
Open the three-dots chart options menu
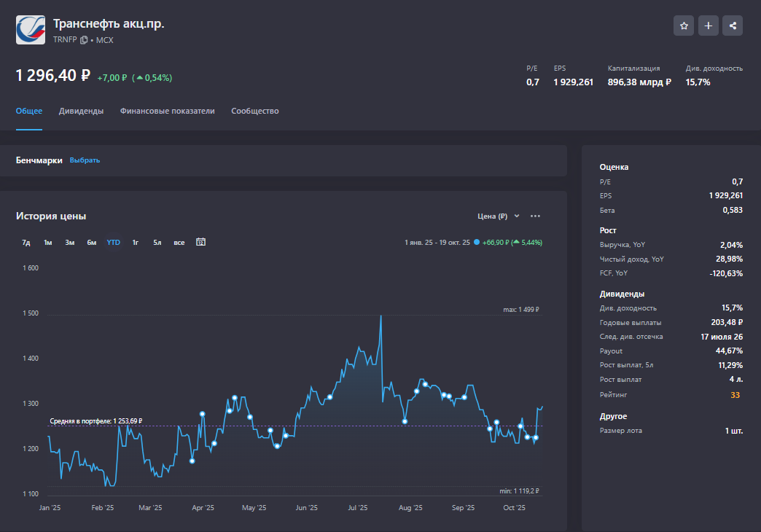(535, 216)
